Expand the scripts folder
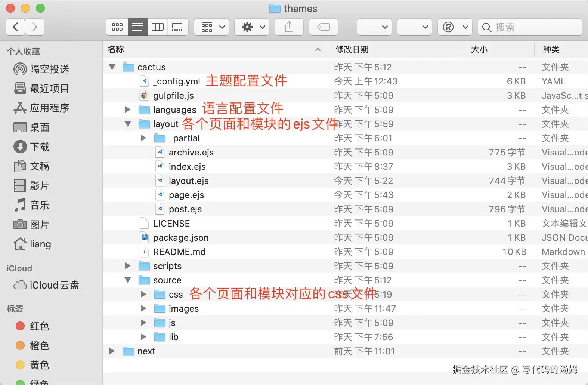This screenshot has height=385, width=588. point(128,266)
